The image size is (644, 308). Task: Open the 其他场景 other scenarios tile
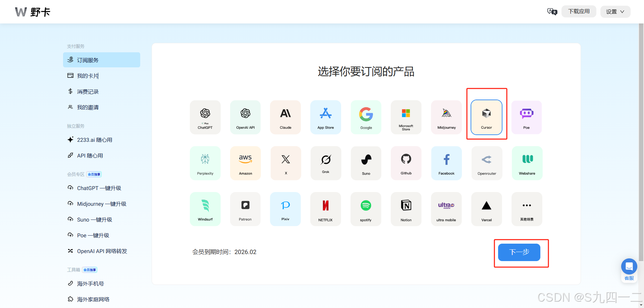click(527, 209)
